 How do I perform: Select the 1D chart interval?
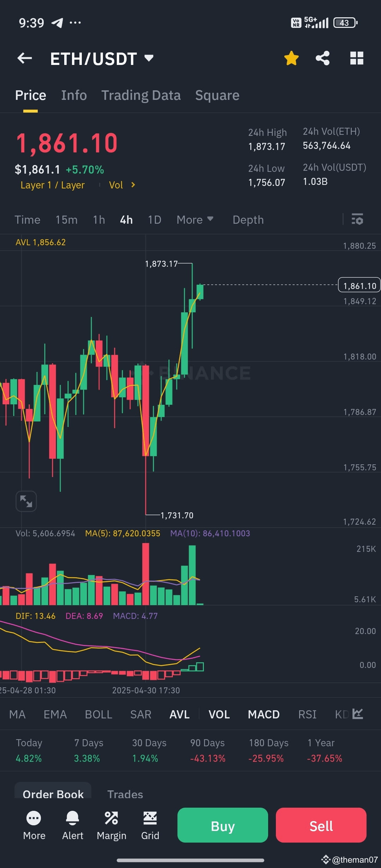point(154,219)
